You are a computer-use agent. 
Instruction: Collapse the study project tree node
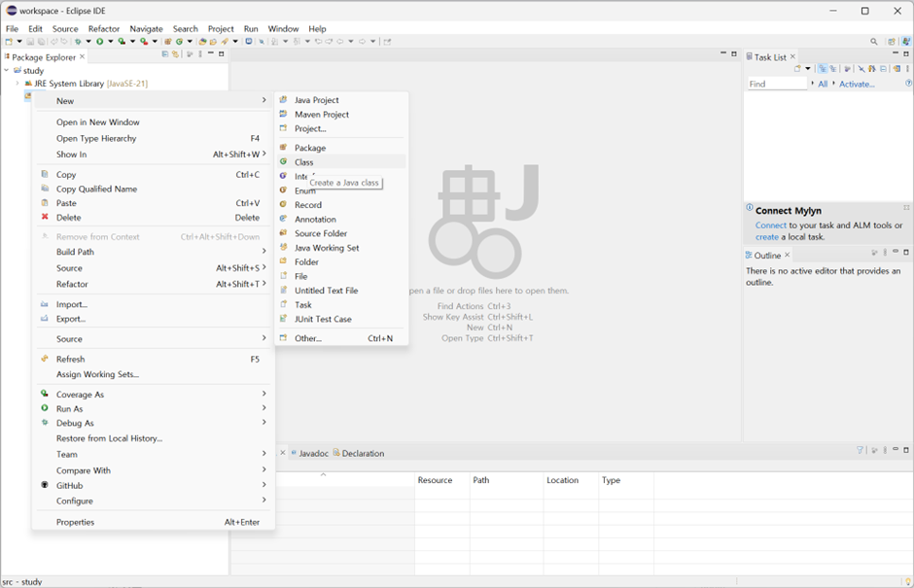[7, 70]
